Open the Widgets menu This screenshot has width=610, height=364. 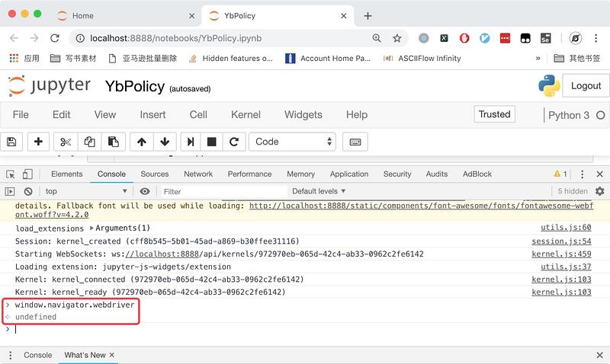tap(303, 114)
